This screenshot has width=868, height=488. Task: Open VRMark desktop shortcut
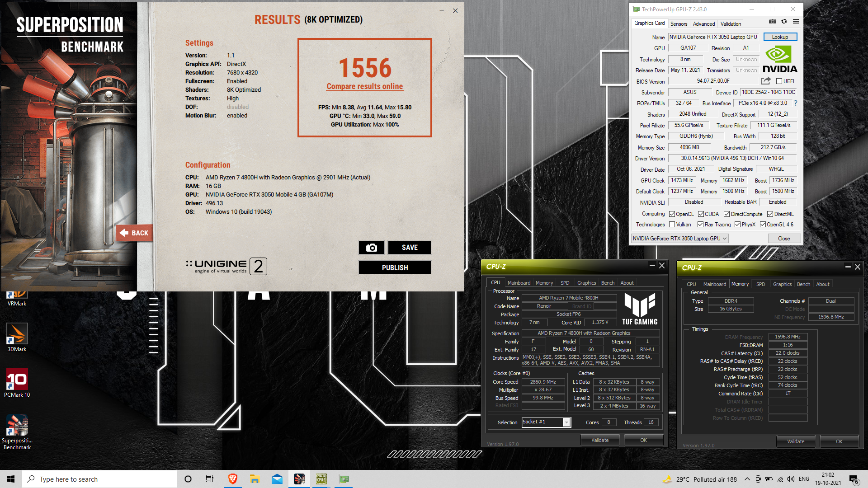[x=17, y=299]
